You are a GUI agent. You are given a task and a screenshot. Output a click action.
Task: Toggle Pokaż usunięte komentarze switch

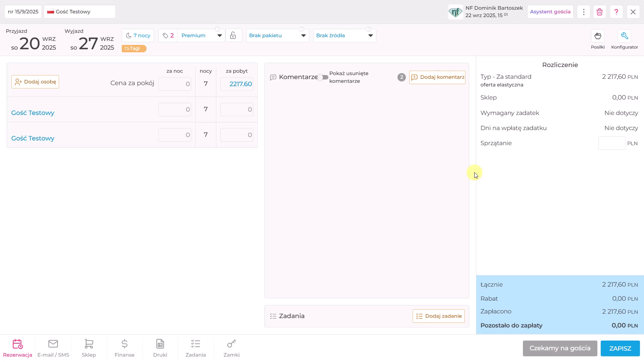click(324, 77)
